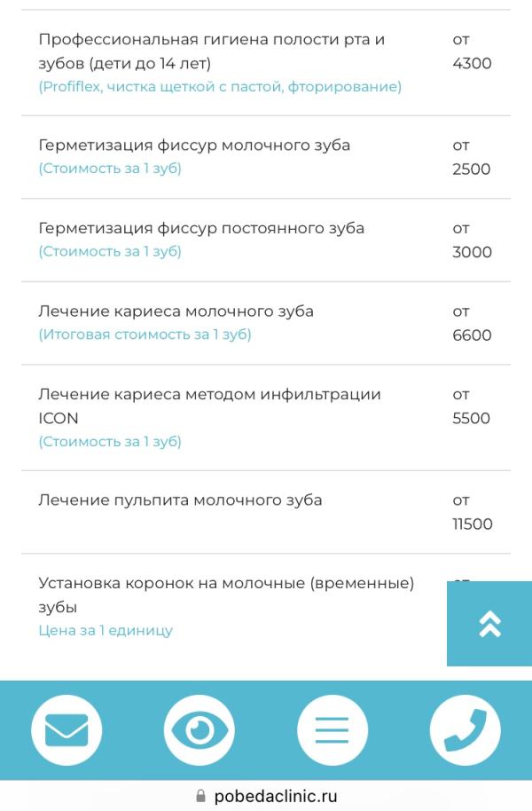This screenshot has height=811, width=532.
Task: Click the "Profiflex, чистка щеткой" description note
Action: [220, 87]
